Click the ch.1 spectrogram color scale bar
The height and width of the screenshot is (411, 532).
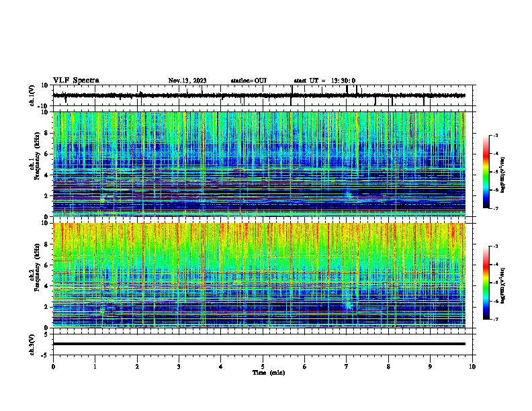(x=486, y=172)
